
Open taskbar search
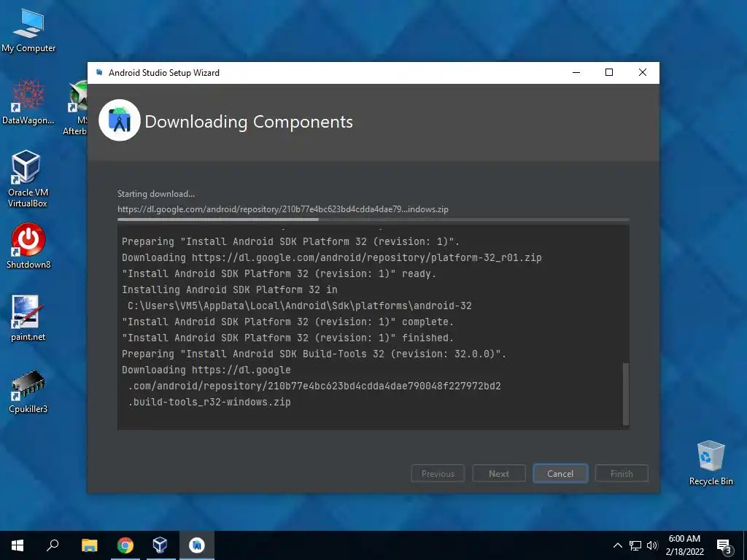pos(53,545)
